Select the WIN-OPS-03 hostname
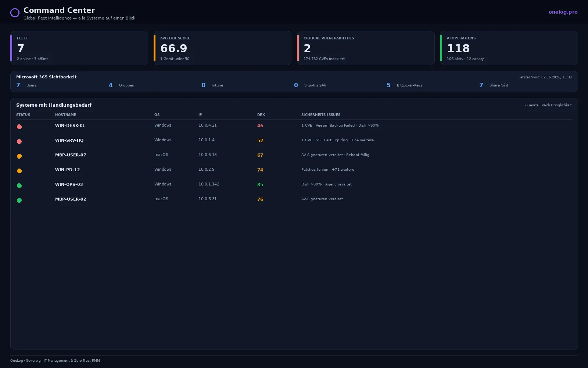The width and height of the screenshot is (588, 368). pyautogui.click(x=69, y=184)
